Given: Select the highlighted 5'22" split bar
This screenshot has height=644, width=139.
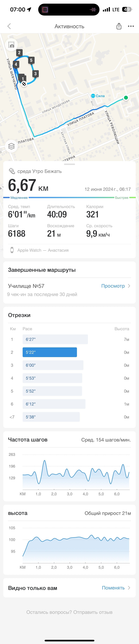Looking at the screenshot, I should 50,352.
